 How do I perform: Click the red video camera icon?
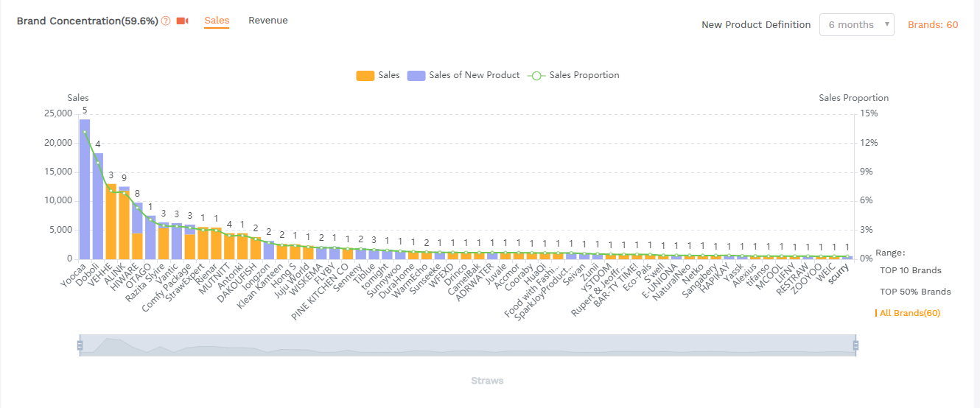tap(182, 21)
